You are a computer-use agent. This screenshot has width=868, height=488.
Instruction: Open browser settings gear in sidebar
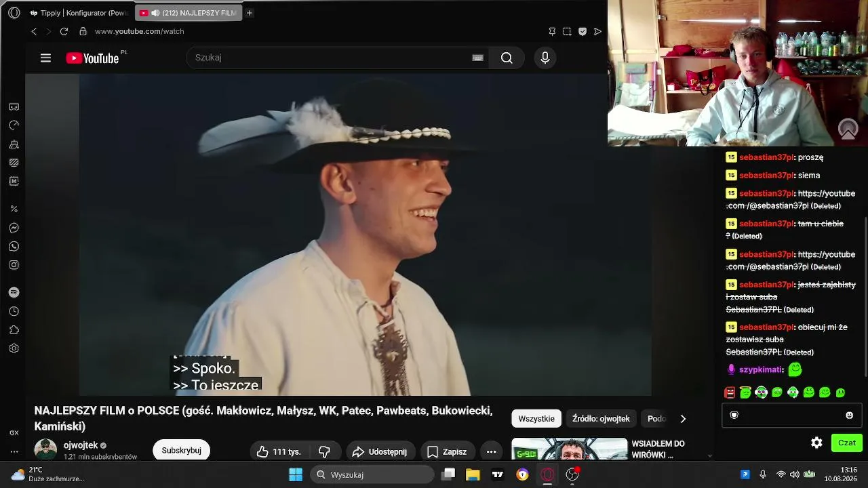coord(14,348)
